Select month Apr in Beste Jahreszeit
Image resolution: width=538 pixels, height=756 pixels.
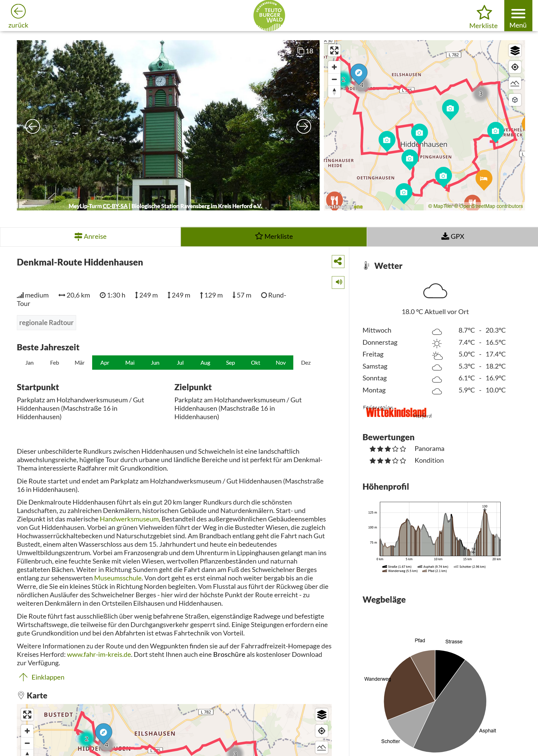coord(105,363)
